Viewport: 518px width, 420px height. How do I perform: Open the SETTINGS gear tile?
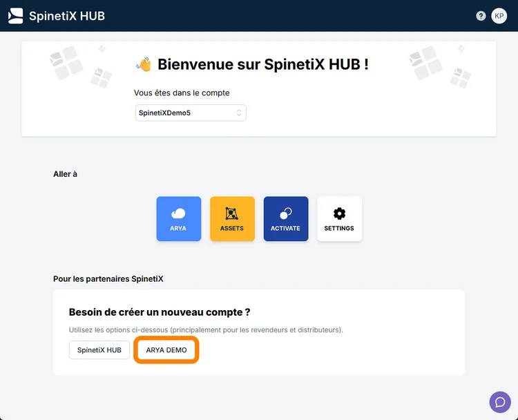click(339, 219)
